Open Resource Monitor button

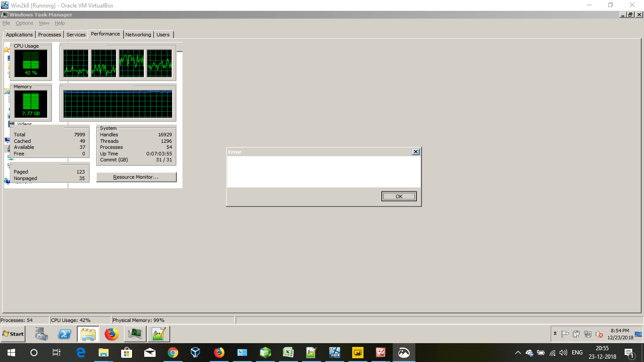point(136,177)
